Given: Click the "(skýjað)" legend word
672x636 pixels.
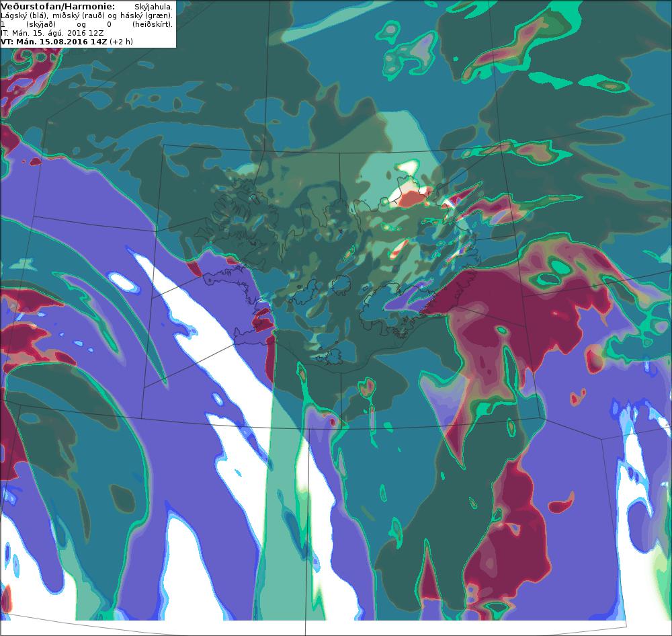Looking at the screenshot, I should [40, 24].
